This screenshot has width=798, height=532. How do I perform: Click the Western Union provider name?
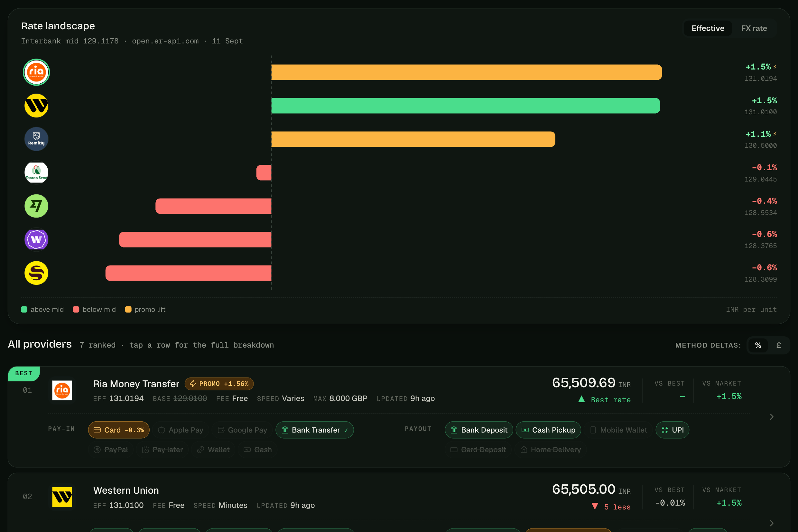point(126,490)
